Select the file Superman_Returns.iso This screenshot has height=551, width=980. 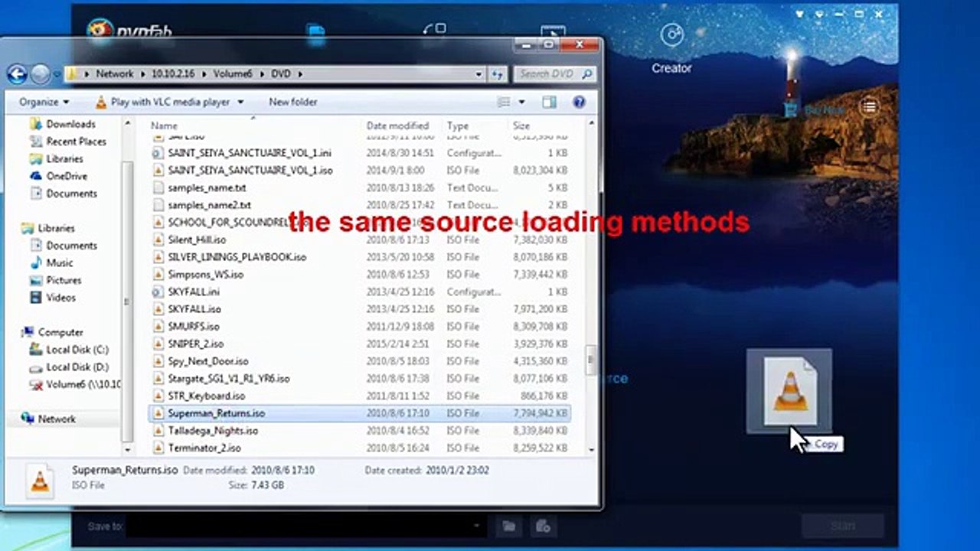[x=360, y=413]
